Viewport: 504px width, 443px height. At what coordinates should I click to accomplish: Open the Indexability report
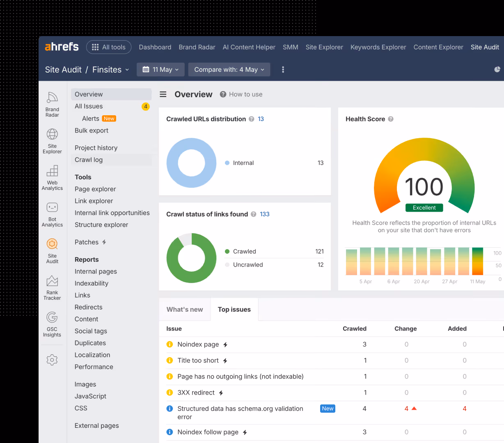point(92,283)
